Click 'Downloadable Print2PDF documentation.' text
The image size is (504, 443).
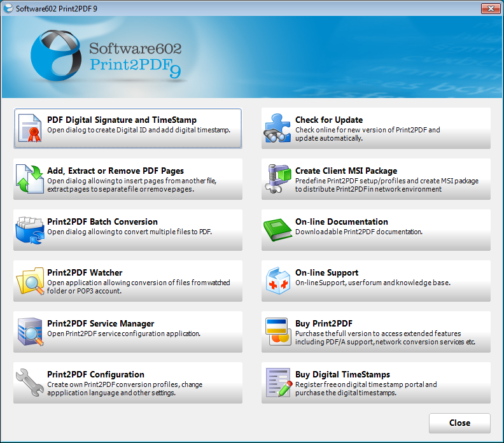point(359,232)
